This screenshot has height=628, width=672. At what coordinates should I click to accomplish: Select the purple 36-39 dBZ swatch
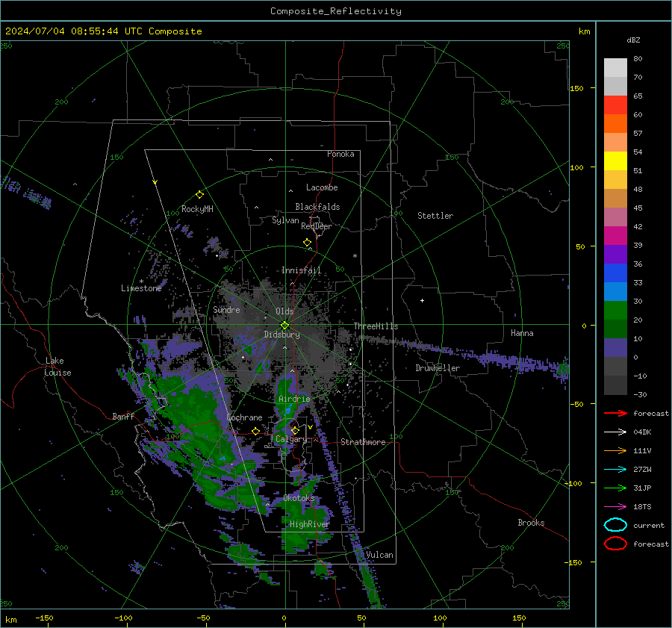615,255
